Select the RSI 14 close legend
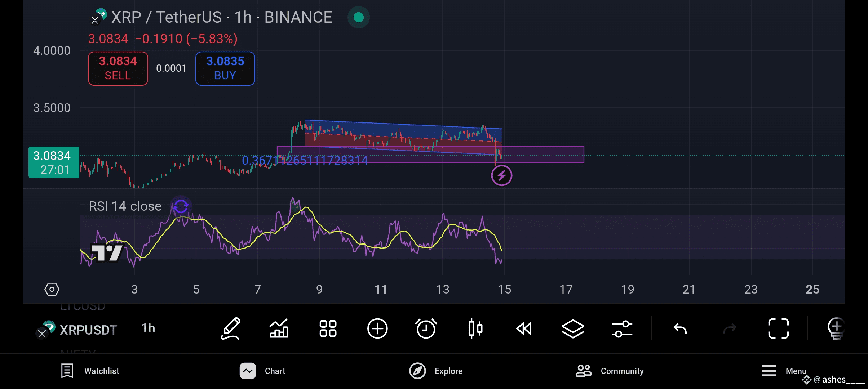This screenshot has height=389, width=868. click(125, 206)
